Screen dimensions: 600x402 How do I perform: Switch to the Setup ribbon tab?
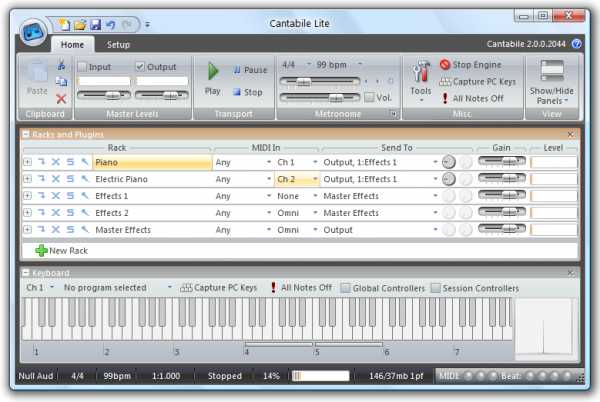(x=118, y=44)
